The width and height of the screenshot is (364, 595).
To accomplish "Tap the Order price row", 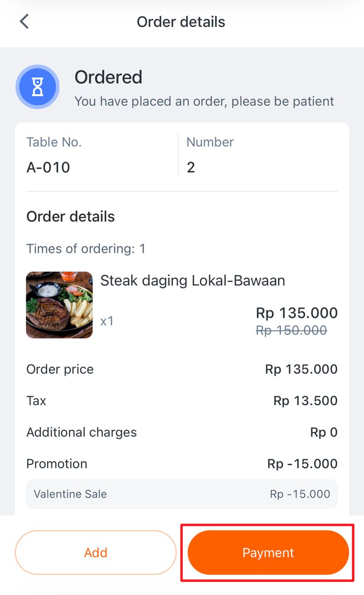I will click(182, 369).
